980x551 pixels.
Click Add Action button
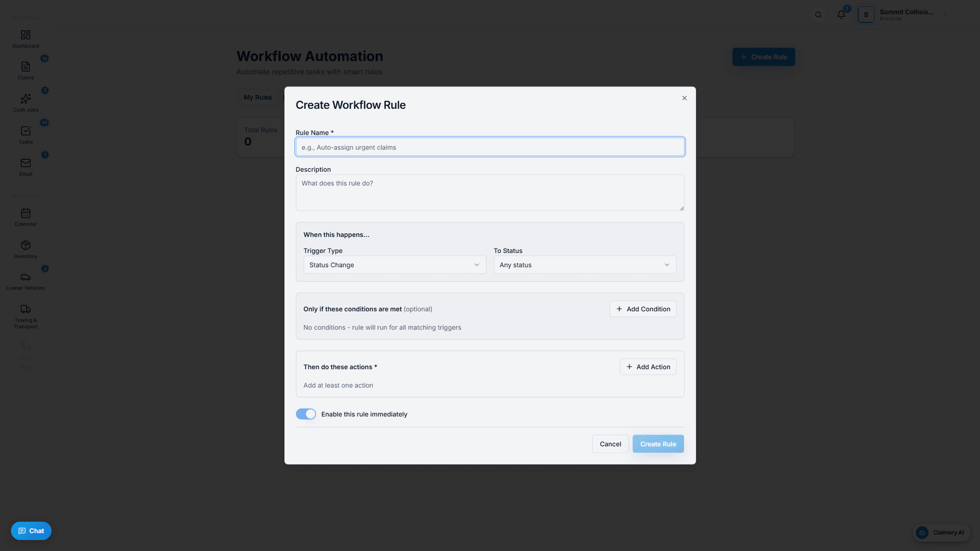coord(648,367)
